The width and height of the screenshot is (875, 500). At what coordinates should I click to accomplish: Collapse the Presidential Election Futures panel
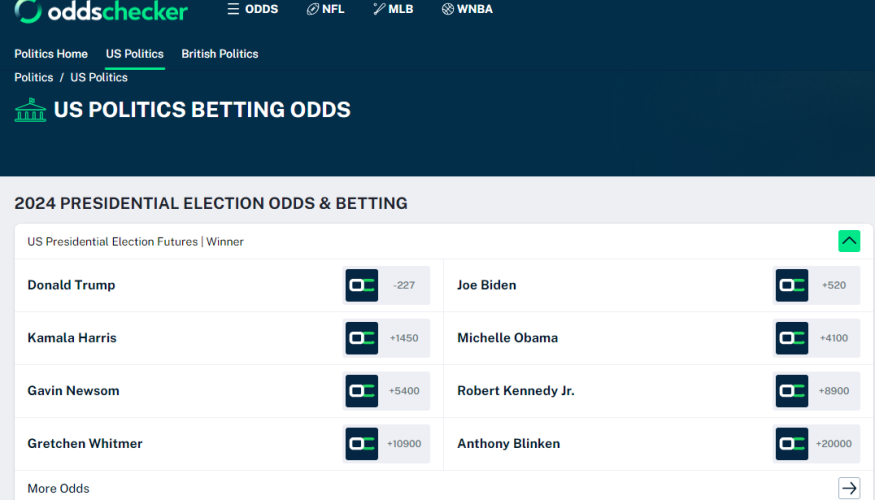[x=849, y=241]
